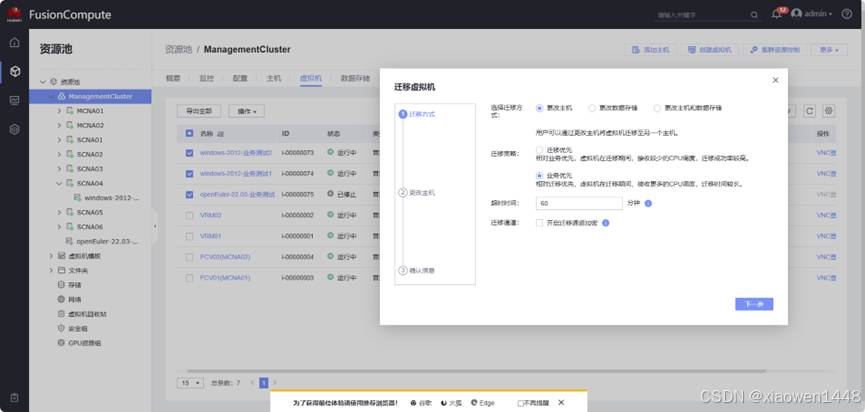Click the notification bell icon
Screen dimensions: 865x412
pyautogui.click(x=776, y=14)
